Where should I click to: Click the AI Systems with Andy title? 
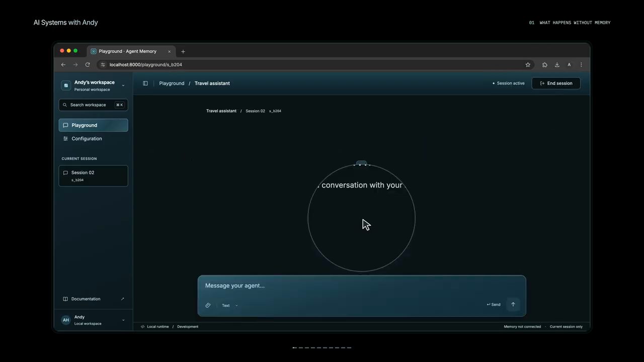(x=66, y=23)
